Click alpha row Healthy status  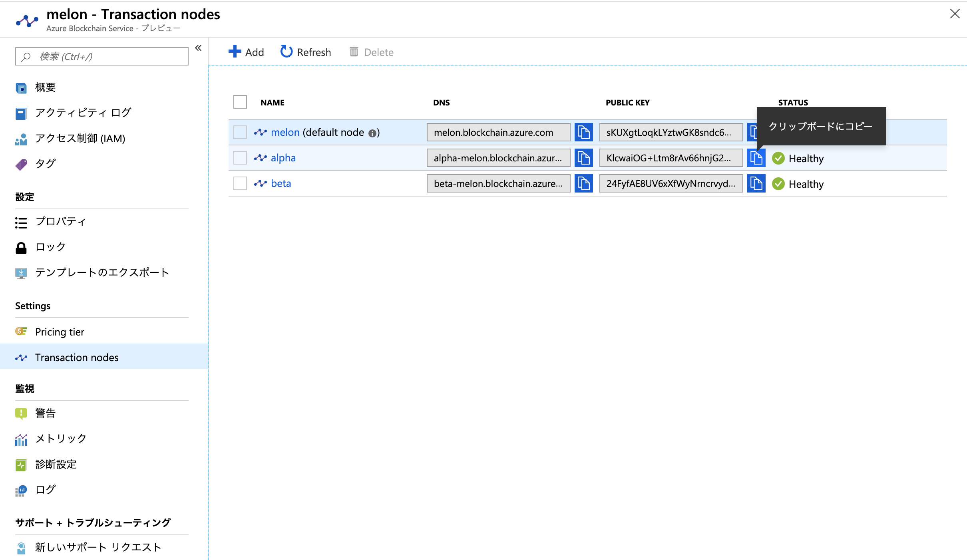(798, 159)
